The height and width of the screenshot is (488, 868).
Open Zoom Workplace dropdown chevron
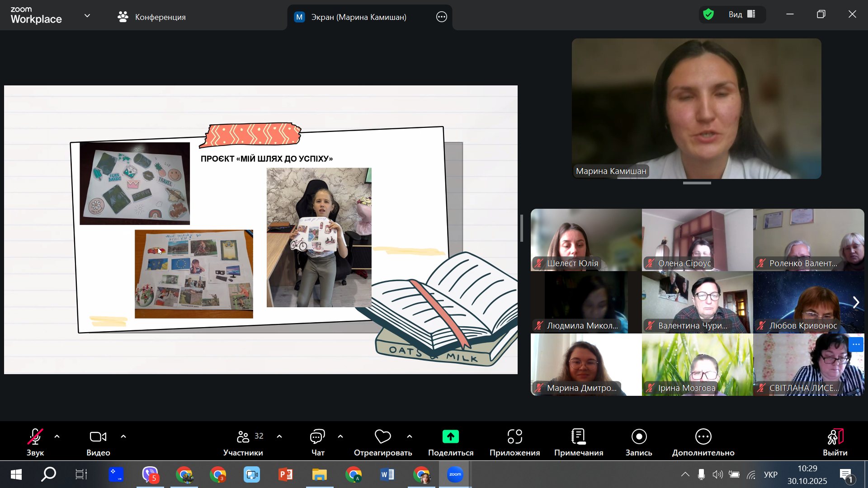click(87, 16)
